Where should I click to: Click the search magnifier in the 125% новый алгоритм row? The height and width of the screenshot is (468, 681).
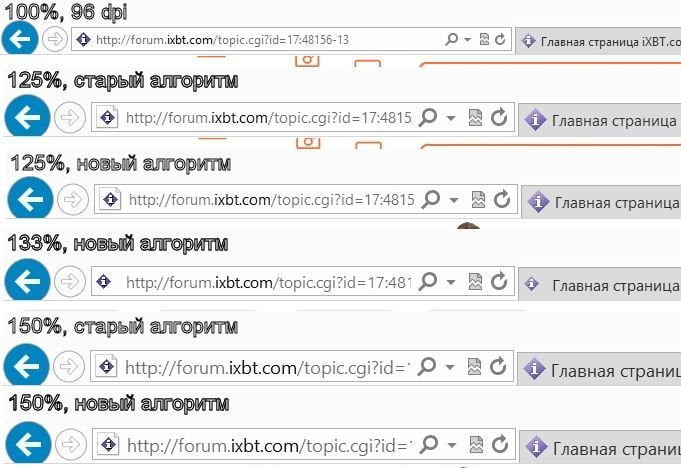pyautogui.click(x=430, y=199)
